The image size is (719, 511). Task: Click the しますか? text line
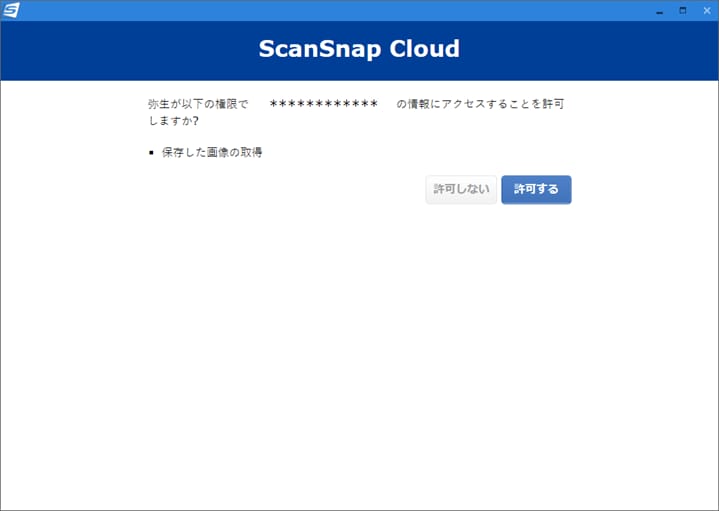click(173, 121)
